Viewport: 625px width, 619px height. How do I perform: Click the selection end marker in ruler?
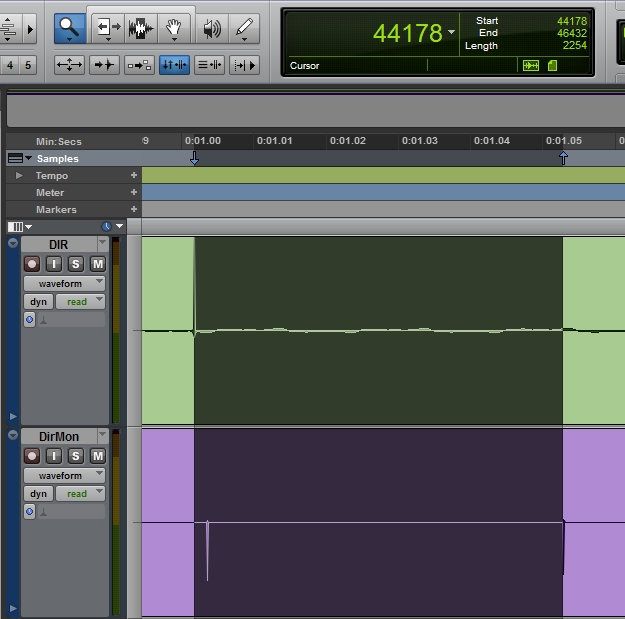[563, 158]
